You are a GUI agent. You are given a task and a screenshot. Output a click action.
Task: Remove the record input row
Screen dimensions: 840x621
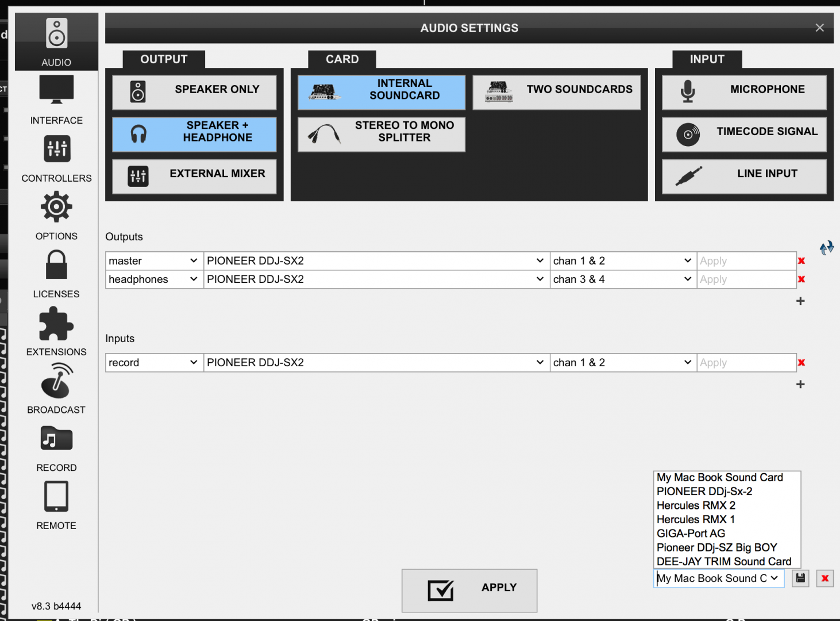coord(802,363)
